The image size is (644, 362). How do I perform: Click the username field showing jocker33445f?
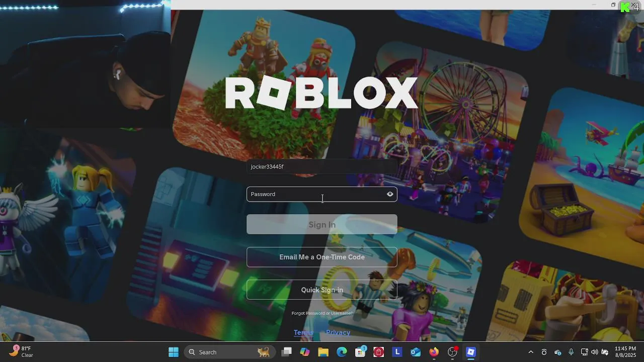click(x=322, y=166)
